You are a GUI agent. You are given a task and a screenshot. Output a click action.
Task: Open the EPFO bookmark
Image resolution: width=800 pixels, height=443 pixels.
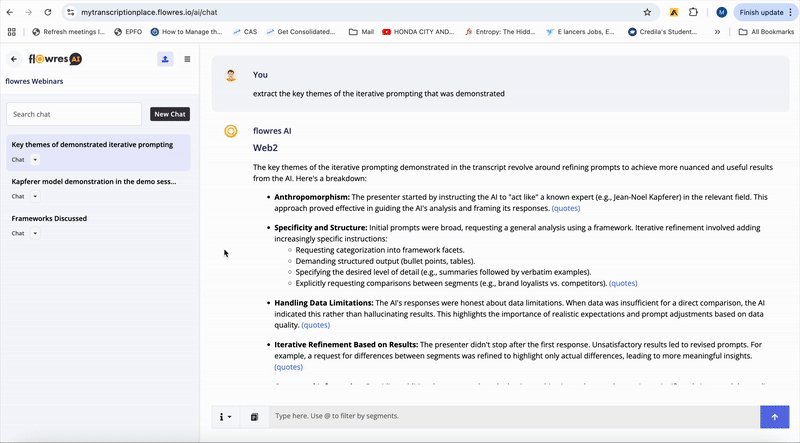click(128, 32)
